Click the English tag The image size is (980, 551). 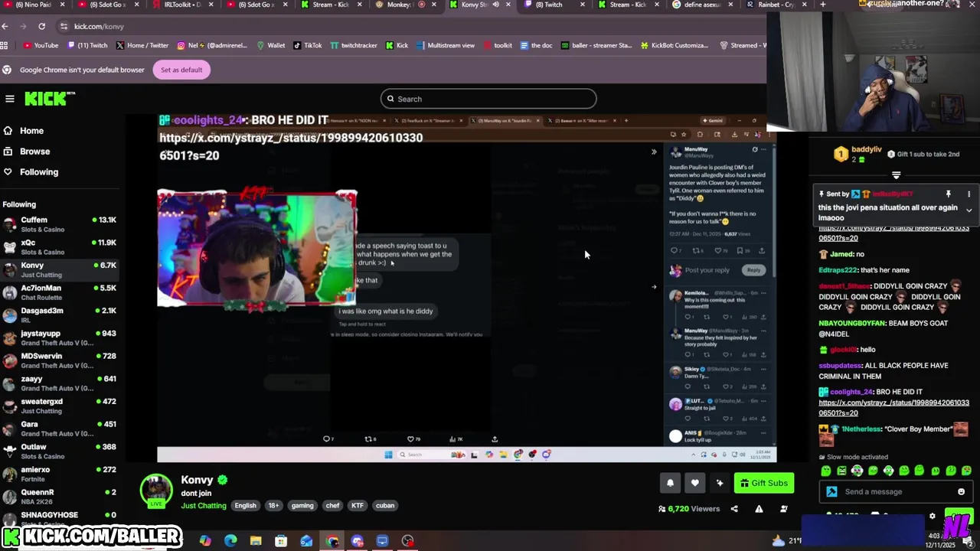[x=245, y=505]
